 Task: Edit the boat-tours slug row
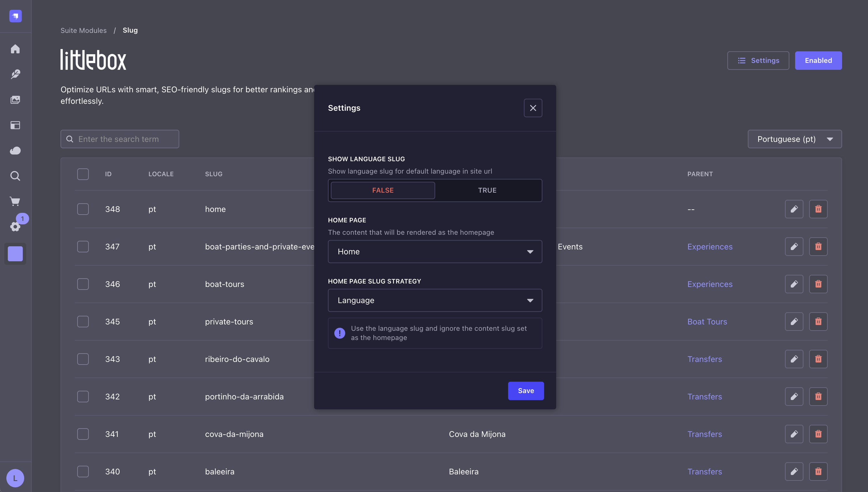(x=794, y=284)
